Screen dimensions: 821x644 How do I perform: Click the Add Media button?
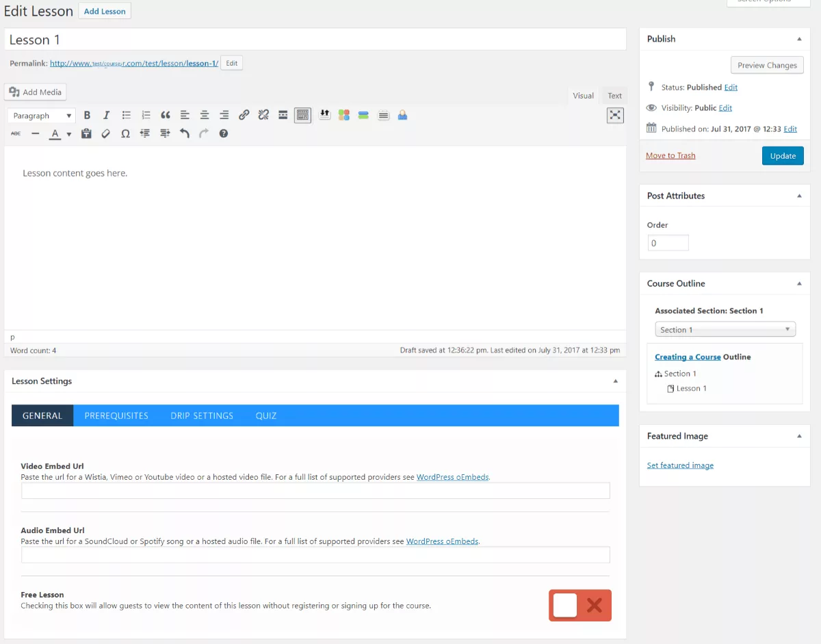(36, 92)
